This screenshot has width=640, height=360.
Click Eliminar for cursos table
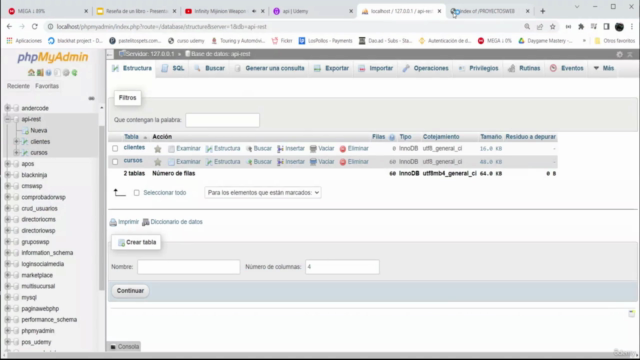pyautogui.click(x=354, y=162)
